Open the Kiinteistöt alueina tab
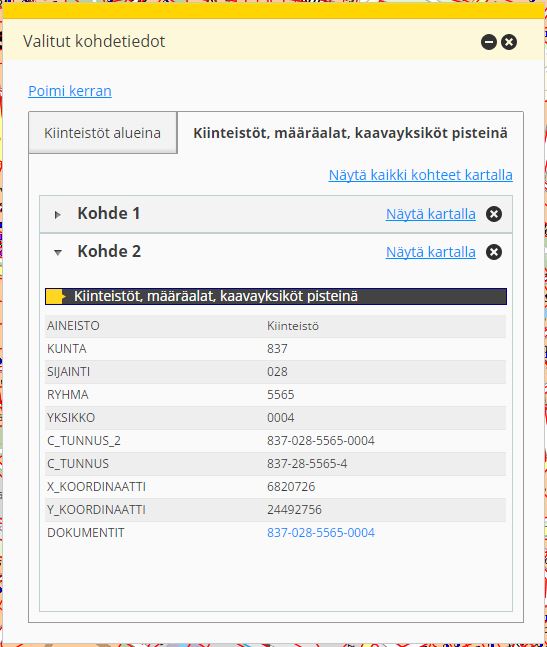The height and width of the screenshot is (647, 547). (103, 133)
